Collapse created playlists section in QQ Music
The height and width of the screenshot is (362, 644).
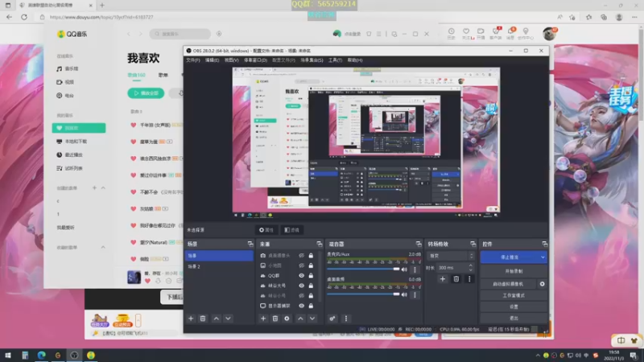click(103, 188)
